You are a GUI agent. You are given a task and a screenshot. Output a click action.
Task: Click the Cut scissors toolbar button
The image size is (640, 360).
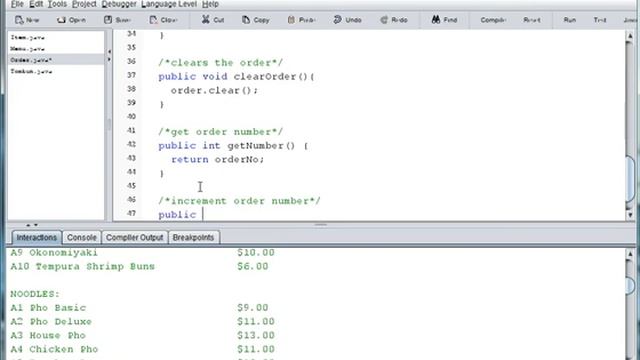click(x=213, y=20)
